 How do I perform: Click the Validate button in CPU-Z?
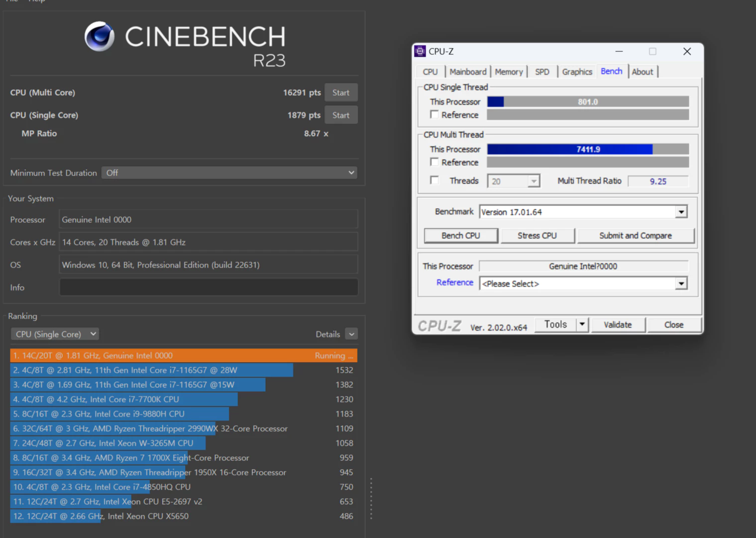tap(618, 325)
